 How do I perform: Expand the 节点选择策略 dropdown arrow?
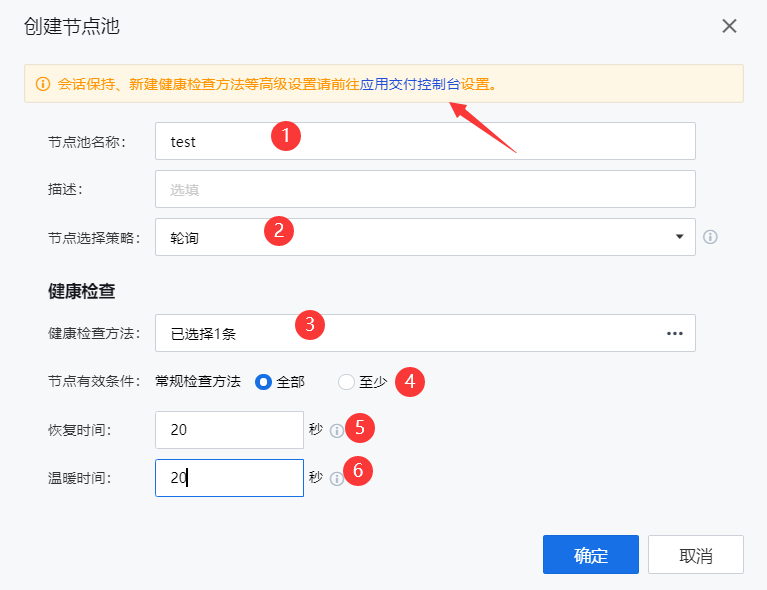(679, 237)
